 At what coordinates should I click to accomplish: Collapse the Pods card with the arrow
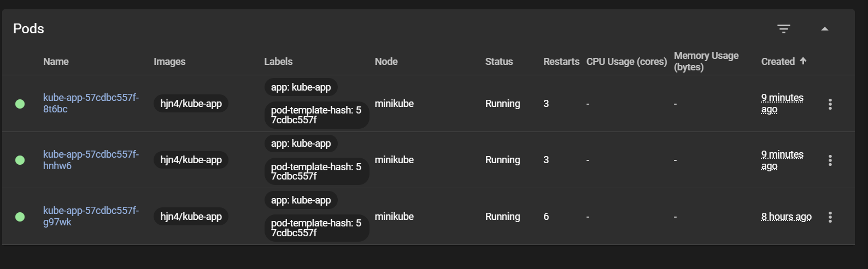pos(824,29)
